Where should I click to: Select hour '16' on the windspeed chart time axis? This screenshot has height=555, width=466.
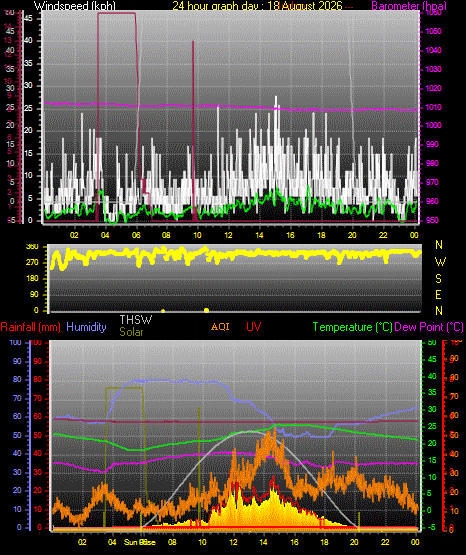click(290, 235)
